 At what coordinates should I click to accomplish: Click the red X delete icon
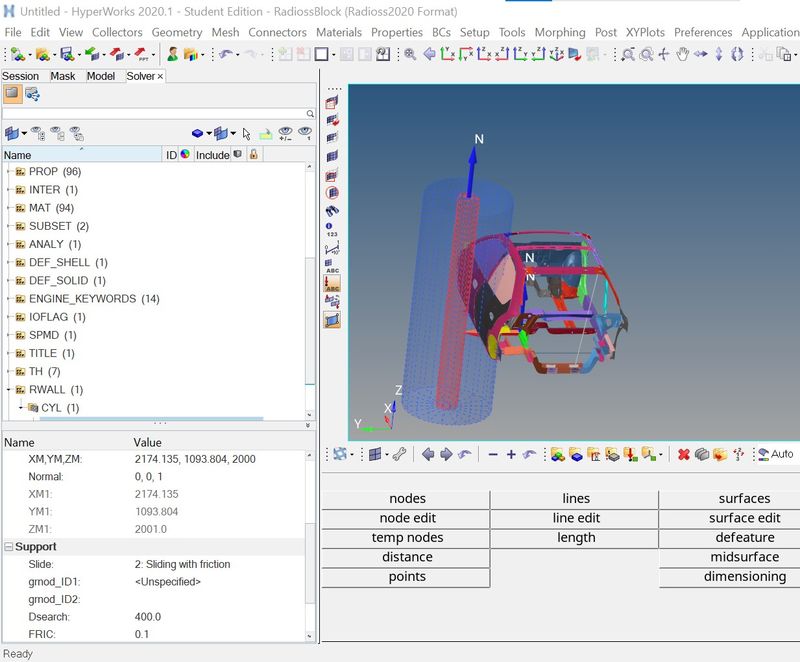click(x=684, y=454)
